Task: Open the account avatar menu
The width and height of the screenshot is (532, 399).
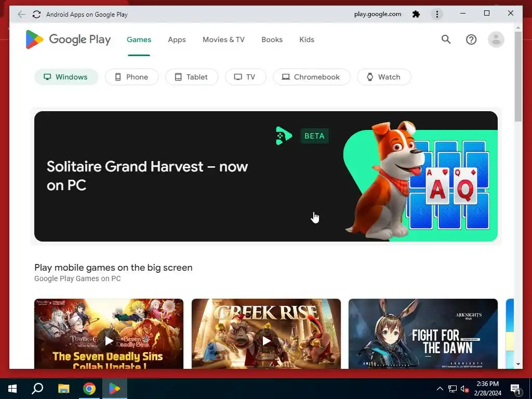Action: coord(496,39)
